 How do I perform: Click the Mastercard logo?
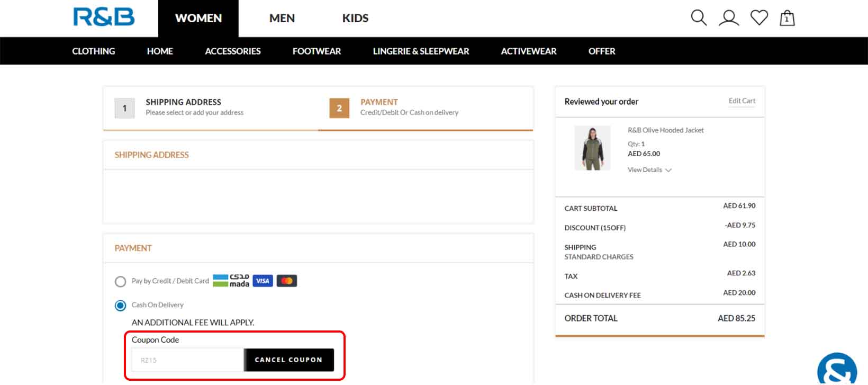[287, 281]
